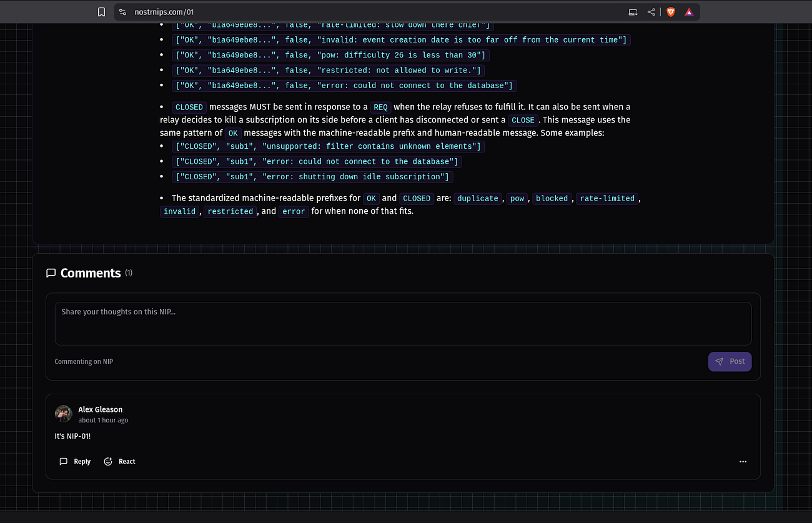This screenshot has height=523, width=812.
Task: Click the CLOSED code tag starting the bullet
Action: 189,107
